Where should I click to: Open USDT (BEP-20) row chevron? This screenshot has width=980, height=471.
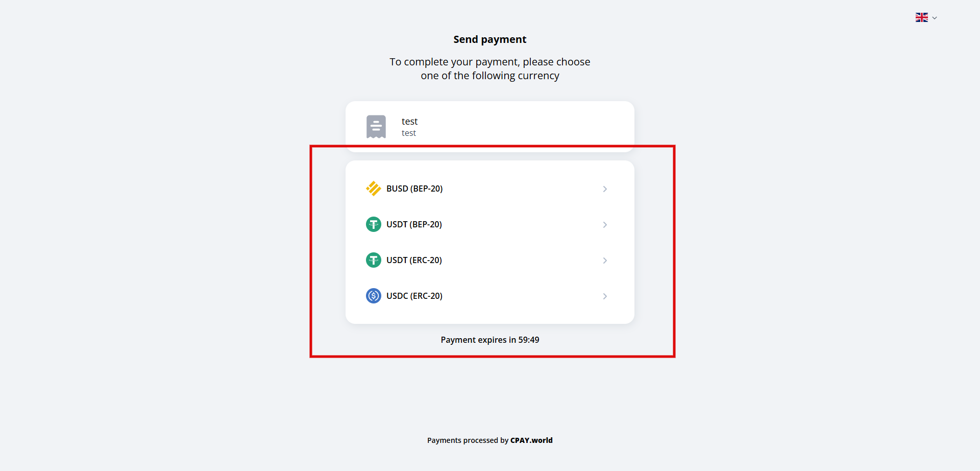click(x=605, y=225)
